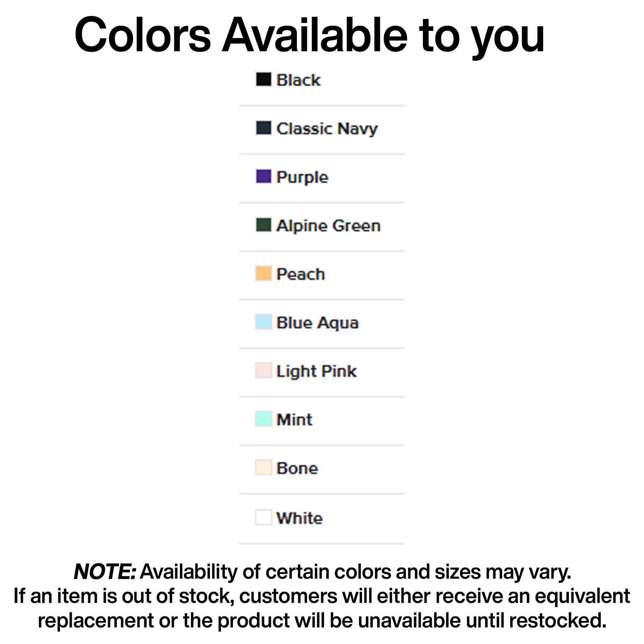This screenshot has width=644, height=644.
Task: Pick the Purple color swatch
Action: (263, 177)
